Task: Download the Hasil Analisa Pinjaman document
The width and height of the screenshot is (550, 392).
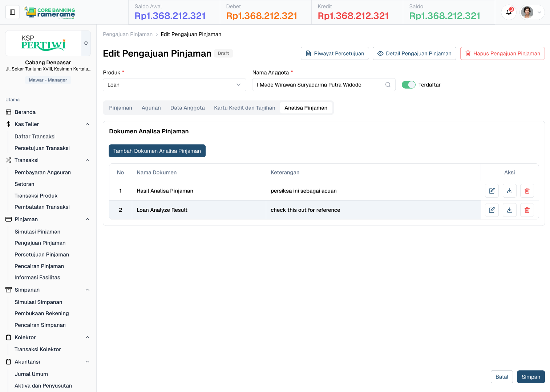Action: [x=509, y=191]
